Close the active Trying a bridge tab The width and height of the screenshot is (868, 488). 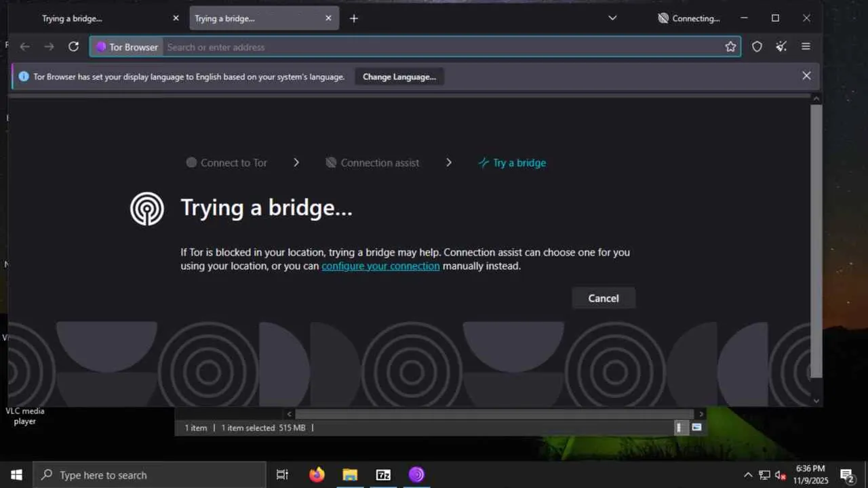click(328, 18)
